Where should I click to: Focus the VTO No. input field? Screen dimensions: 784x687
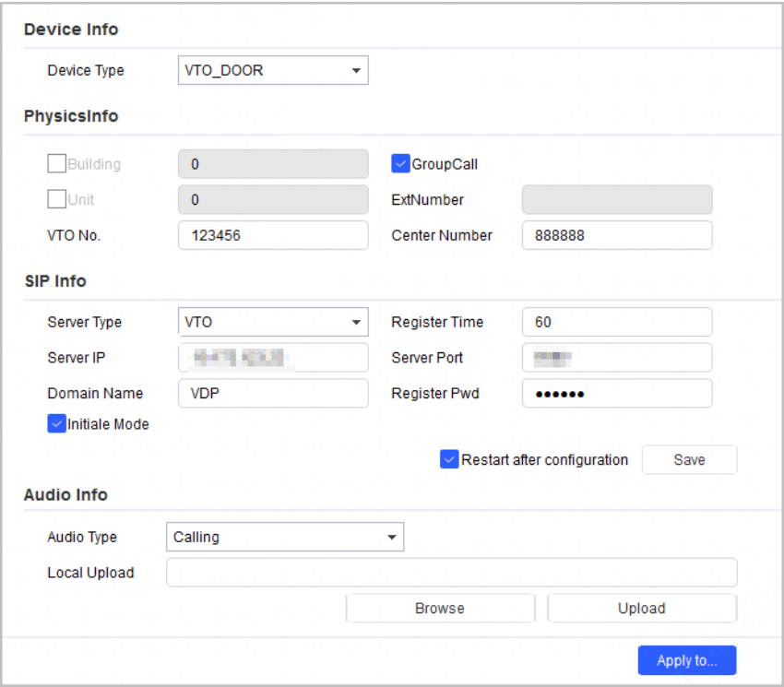[x=273, y=235]
